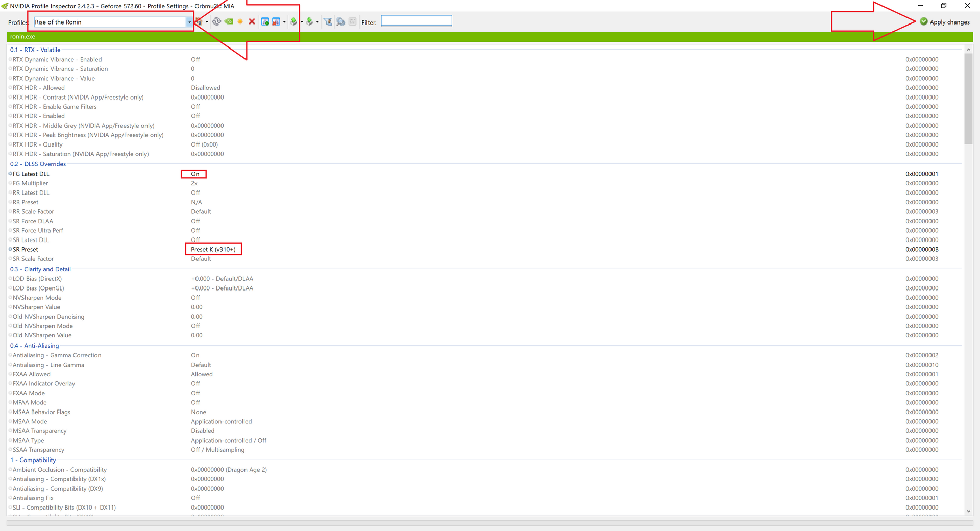Select the FG Multiplier 2x value

(x=194, y=183)
